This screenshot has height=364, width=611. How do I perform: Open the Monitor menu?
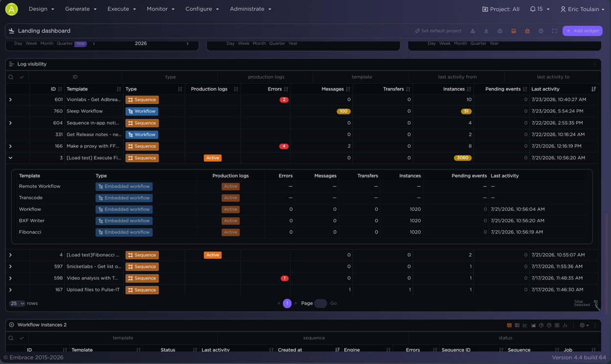coord(160,9)
